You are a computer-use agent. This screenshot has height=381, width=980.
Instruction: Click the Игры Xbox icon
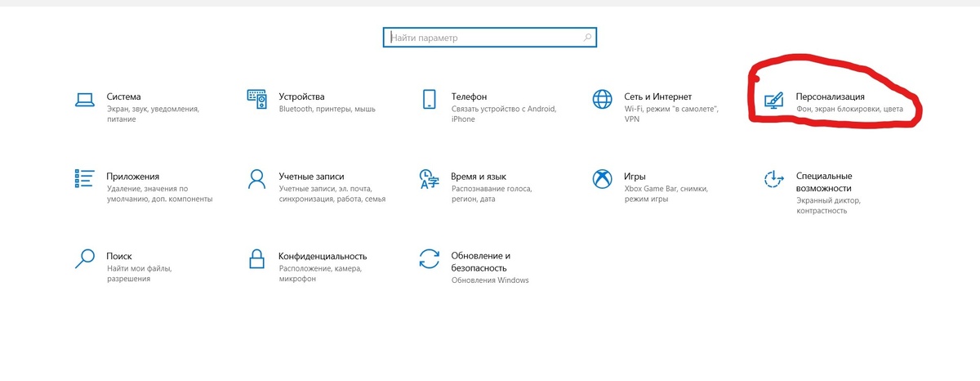[603, 179]
